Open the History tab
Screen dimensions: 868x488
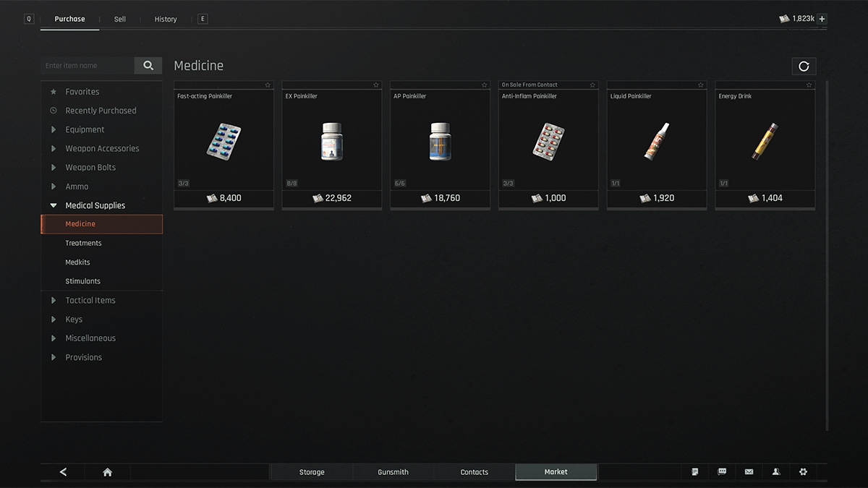pos(166,20)
